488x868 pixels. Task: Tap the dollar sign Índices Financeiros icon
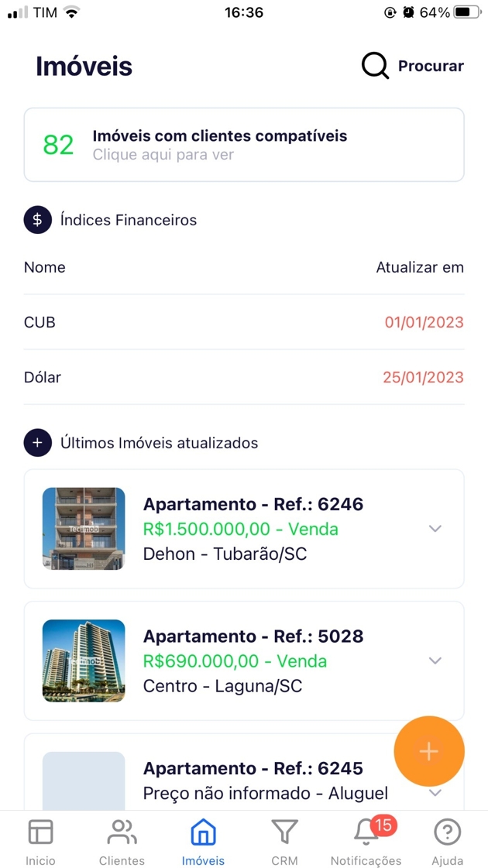tap(37, 220)
